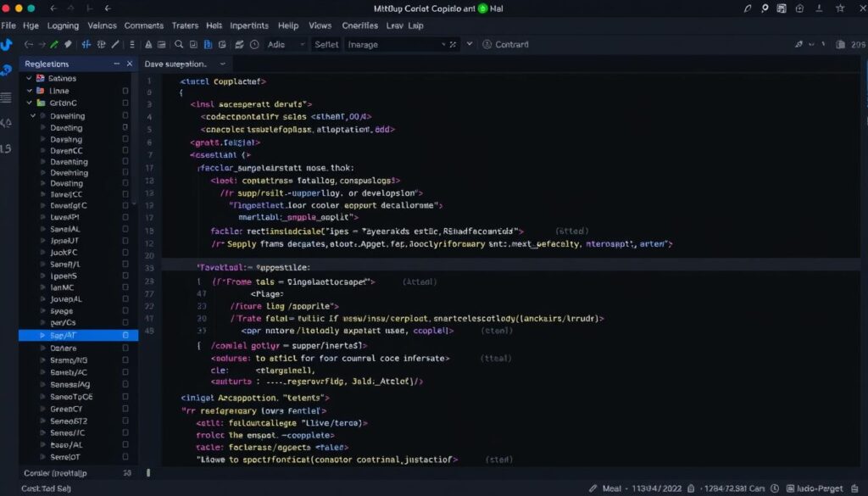The width and height of the screenshot is (868, 496).
Task: Toggle checkbox on SerrelOT row
Action: coord(125,457)
